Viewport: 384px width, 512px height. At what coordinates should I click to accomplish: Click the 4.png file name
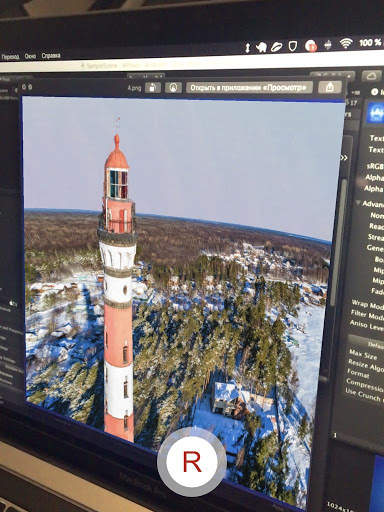[x=135, y=88]
